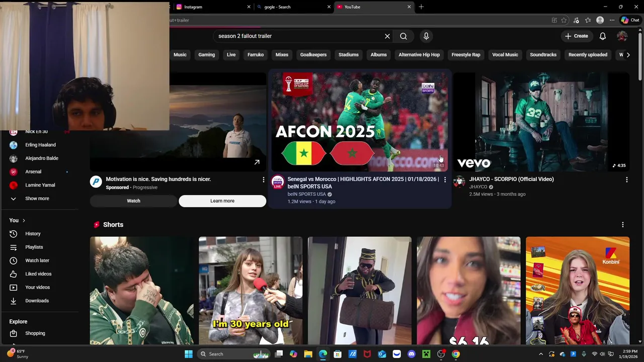This screenshot has height=362, width=644.
Task: Select the Stadiums filter chip
Action: click(349, 55)
